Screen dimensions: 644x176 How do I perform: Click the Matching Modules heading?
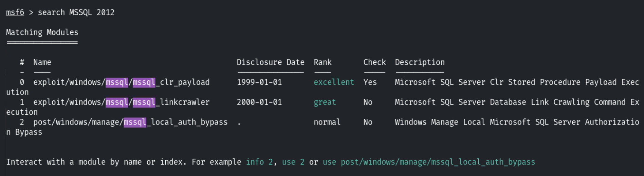(42, 32)
